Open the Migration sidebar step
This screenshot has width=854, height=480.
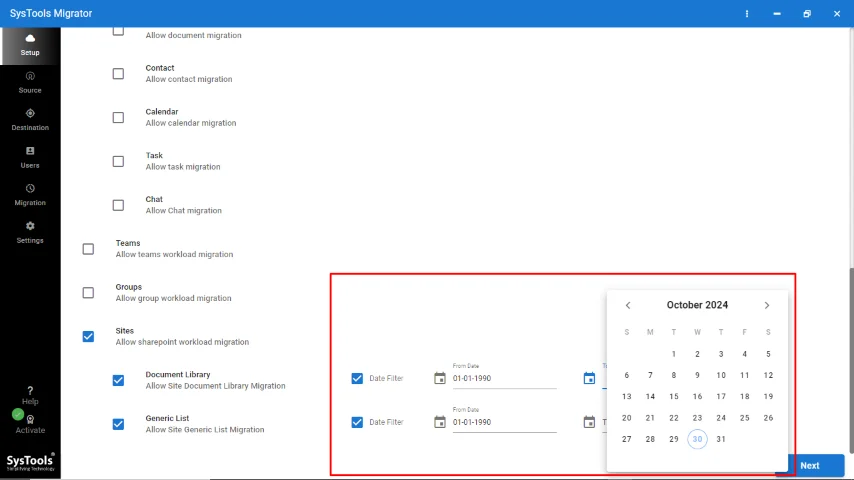(x=30, y=195)
